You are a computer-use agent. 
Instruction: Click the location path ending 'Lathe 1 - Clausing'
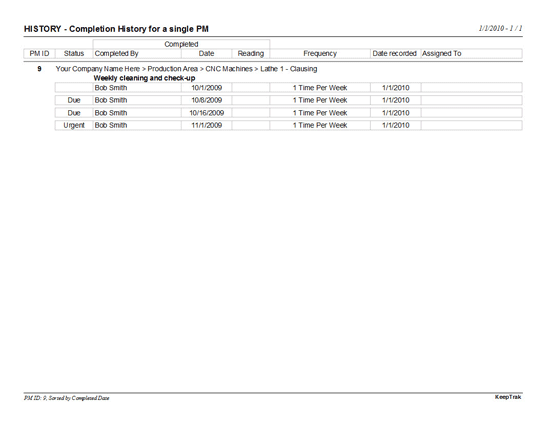click(186, 69)
